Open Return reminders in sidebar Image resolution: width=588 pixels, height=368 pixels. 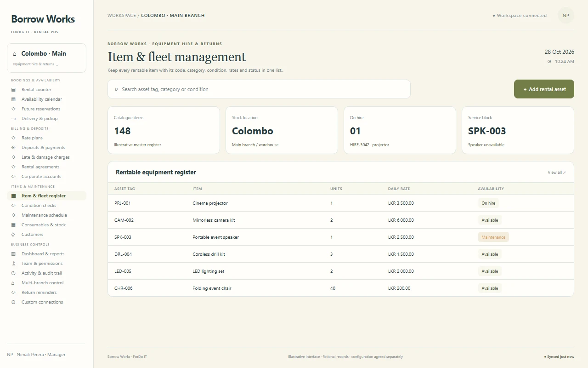click(39, 293)
